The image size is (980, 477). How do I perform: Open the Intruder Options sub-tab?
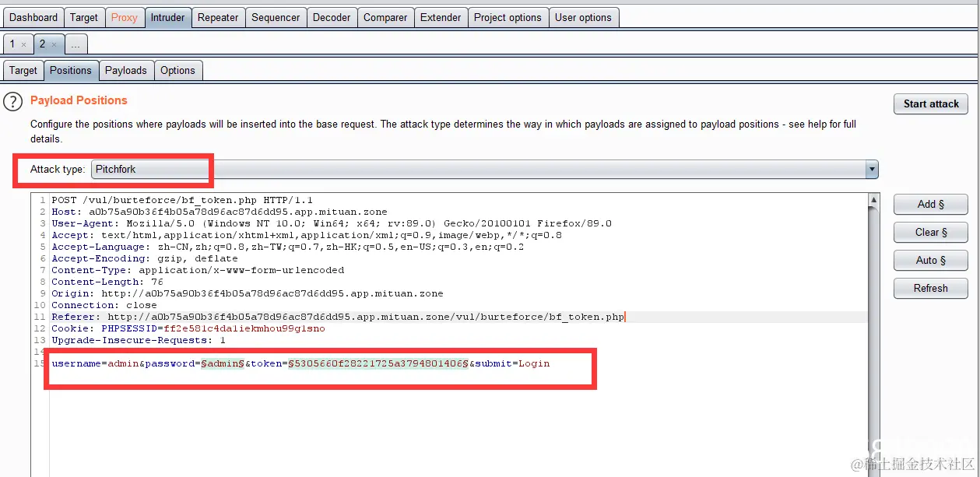178,70
